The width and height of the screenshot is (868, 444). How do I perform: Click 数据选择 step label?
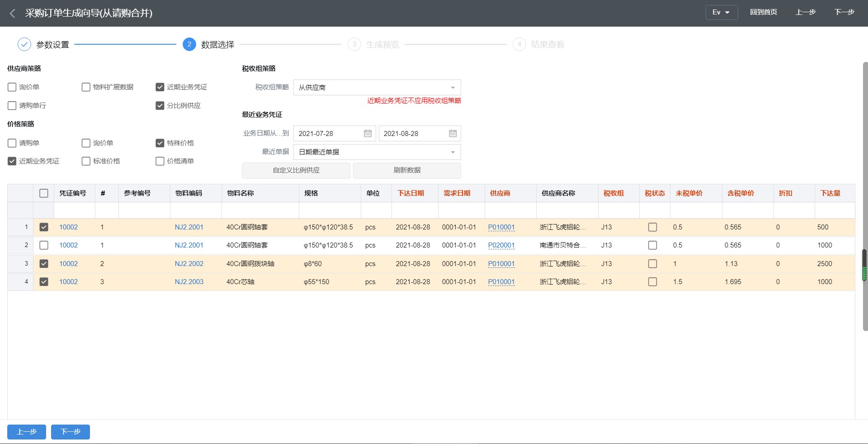click(x=217, y=45)
